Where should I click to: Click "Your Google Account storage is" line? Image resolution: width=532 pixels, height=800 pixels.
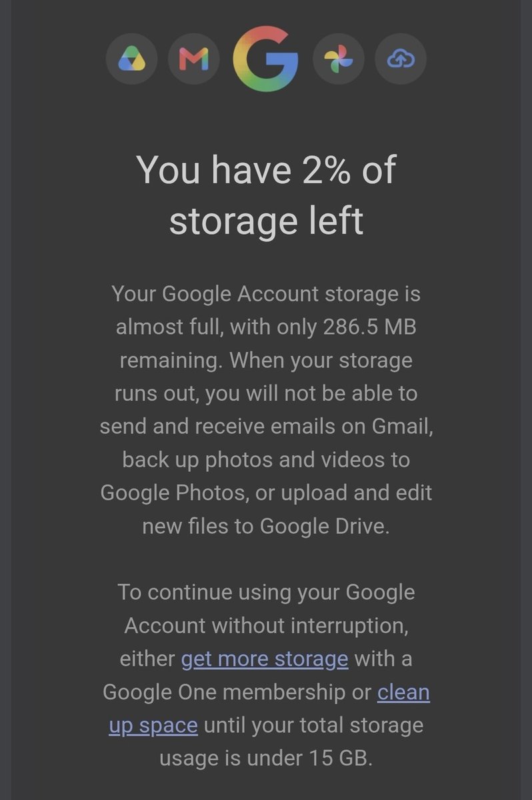(x=266, y=294)
